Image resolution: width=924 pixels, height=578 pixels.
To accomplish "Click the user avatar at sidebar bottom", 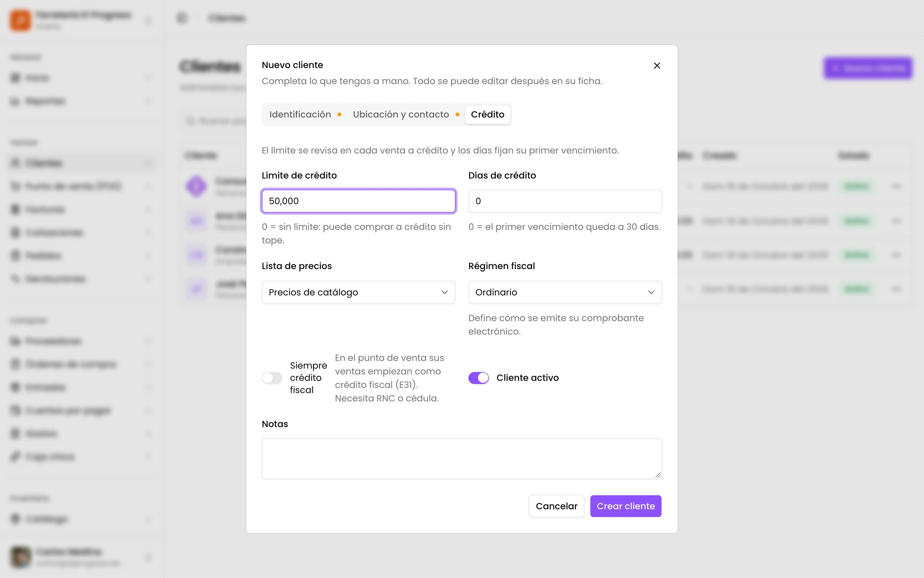I will click(20, 557).
